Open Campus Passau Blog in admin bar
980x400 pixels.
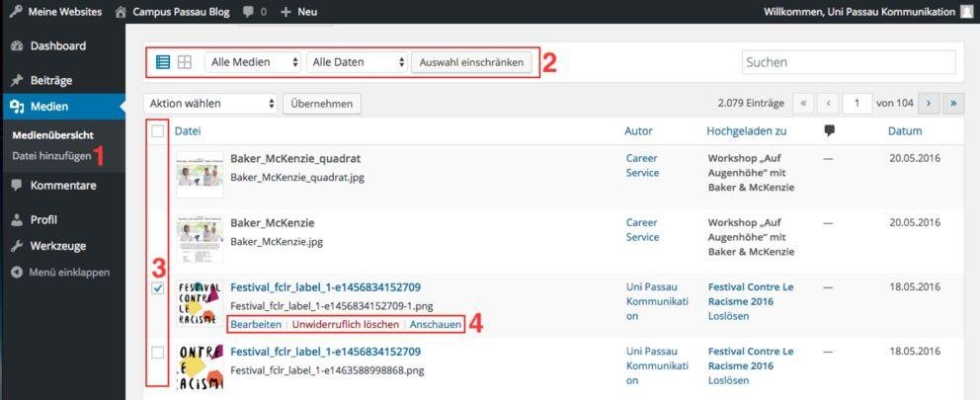tap(181, 12)
